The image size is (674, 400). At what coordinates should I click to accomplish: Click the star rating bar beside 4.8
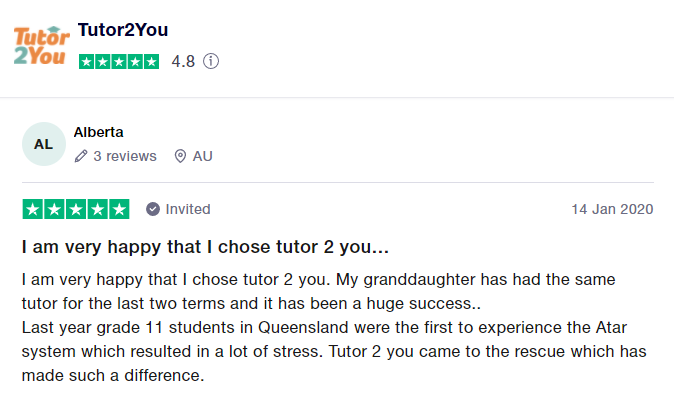pyautogui.click(x=118, y=61)
